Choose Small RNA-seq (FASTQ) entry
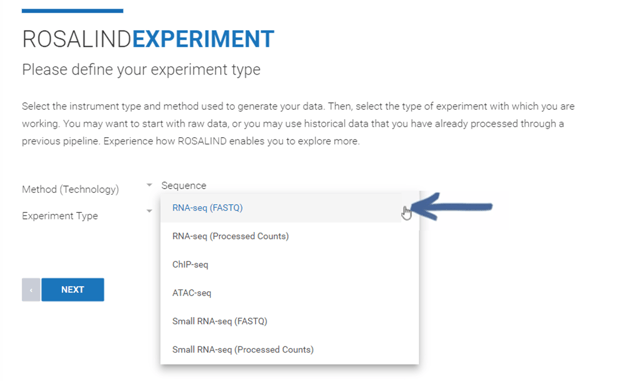The image size is (620, 381). 289,321
